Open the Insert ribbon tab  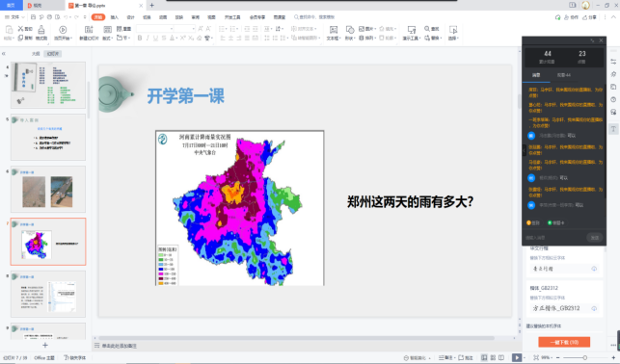click(x=115, y=17)
